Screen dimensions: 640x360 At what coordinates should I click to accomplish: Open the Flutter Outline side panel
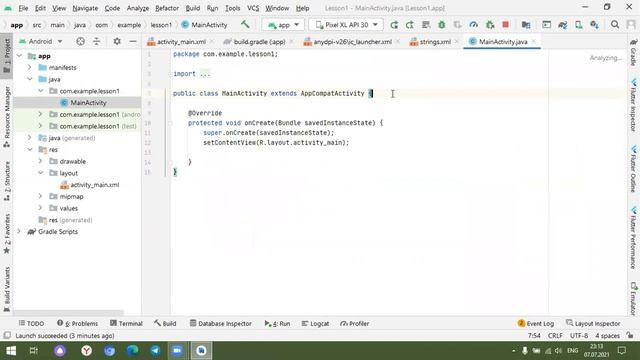point(633,169)
